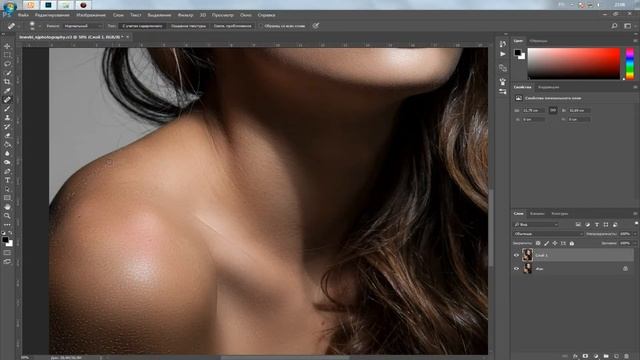This screenshot has height=360, width=640.
Task: Toggle lock transparent pixels icon
Action: pos(538,243)
